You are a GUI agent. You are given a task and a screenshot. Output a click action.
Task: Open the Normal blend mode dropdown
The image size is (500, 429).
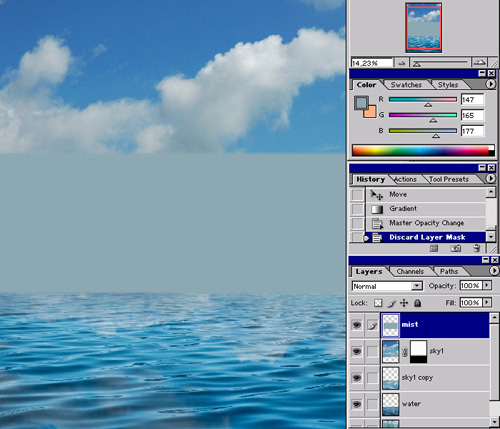pos(387,286)
